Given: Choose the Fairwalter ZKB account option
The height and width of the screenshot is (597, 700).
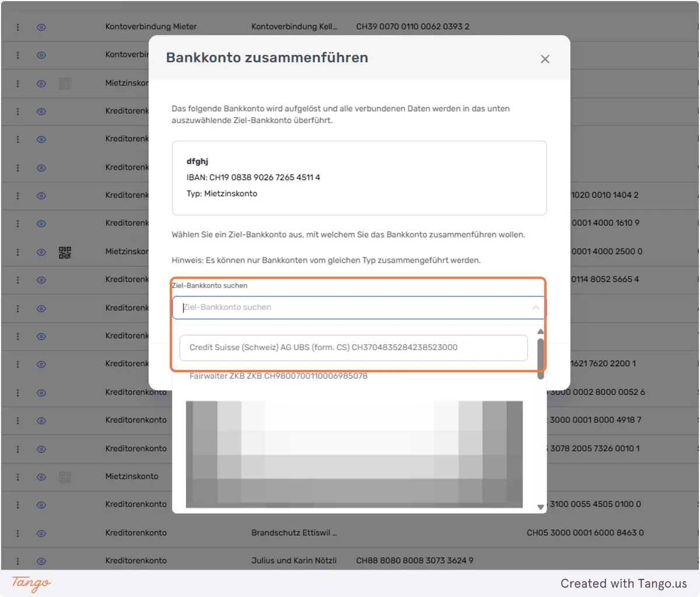Looking at the screenshot, I should [278, 376].
